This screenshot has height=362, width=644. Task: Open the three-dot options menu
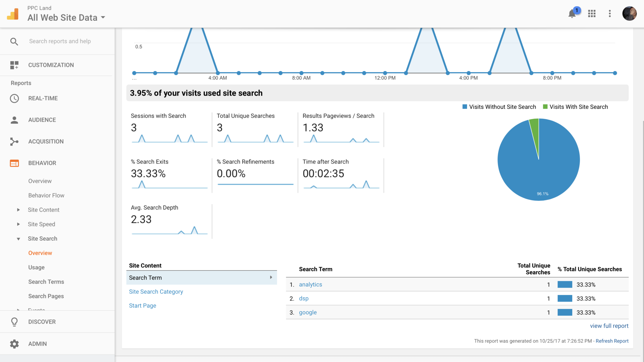tap(610, 14)
